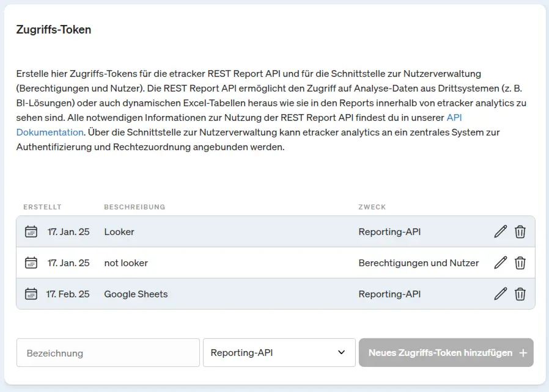Select the 'Looker' description text
This screenshot has height=392, width=549.
pyautogui.click(x=119, y=232)
